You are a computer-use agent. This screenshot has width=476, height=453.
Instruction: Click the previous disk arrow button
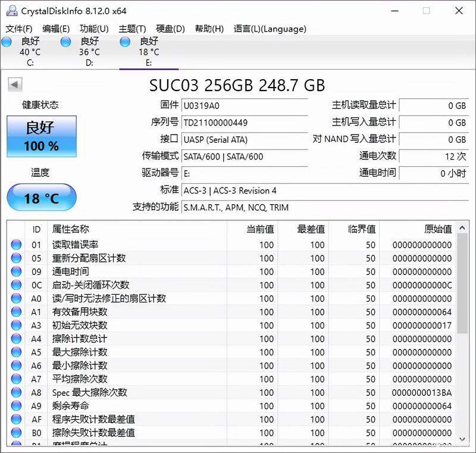coord(15,85)
